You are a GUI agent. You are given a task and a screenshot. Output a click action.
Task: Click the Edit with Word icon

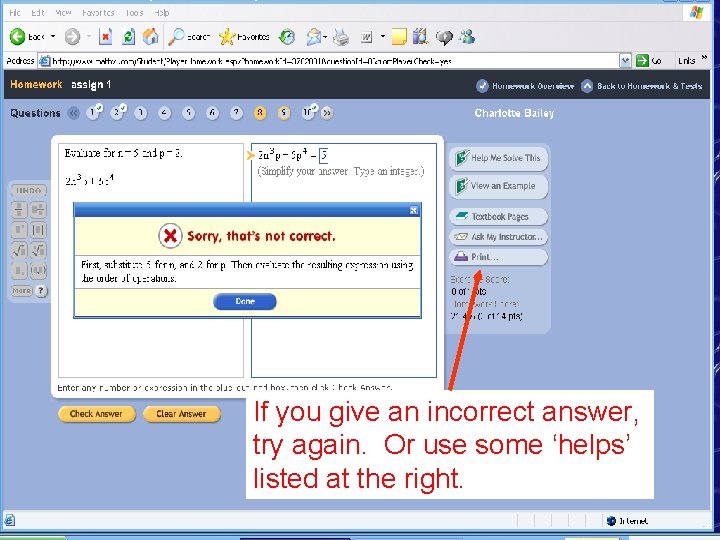366,37
